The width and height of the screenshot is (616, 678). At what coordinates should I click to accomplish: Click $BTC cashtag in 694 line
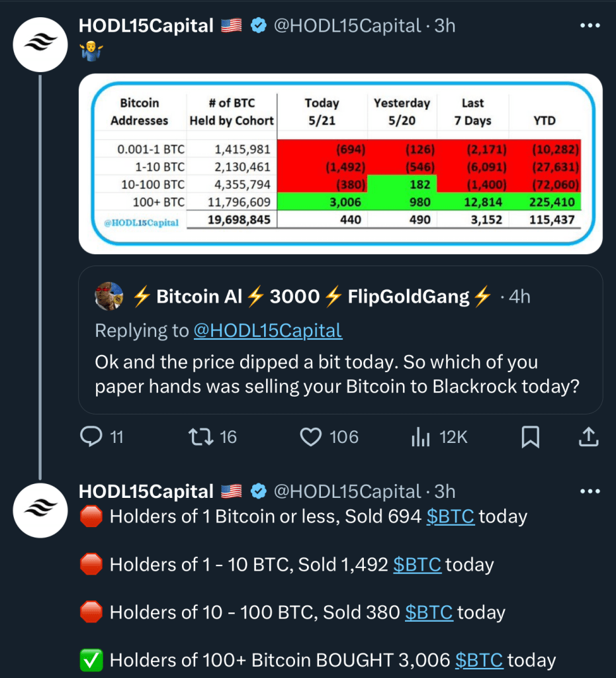451,516
